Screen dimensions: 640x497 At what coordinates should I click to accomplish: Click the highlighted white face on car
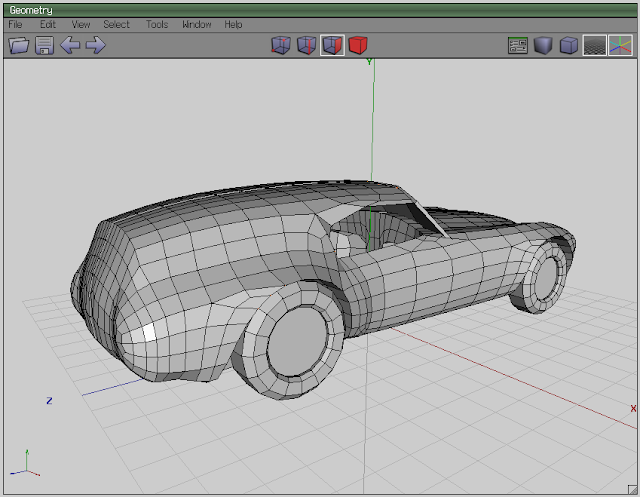coord(148,334)
